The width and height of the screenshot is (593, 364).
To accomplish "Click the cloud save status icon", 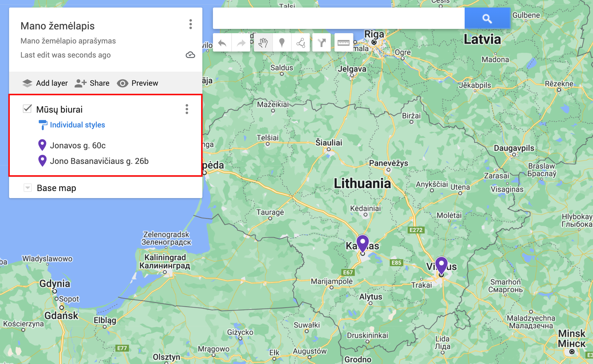I will tap(190, 55).
